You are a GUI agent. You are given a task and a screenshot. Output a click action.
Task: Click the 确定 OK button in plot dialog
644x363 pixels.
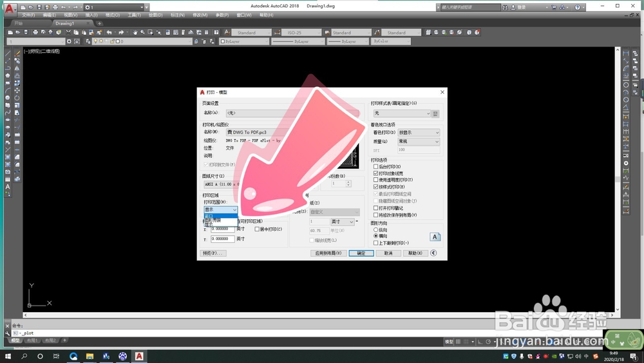(361, 253)
